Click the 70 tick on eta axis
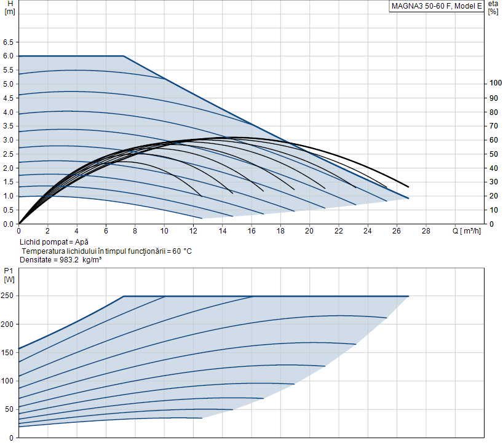This screenshot has width=503, height=448. click(x=493, y=126)
